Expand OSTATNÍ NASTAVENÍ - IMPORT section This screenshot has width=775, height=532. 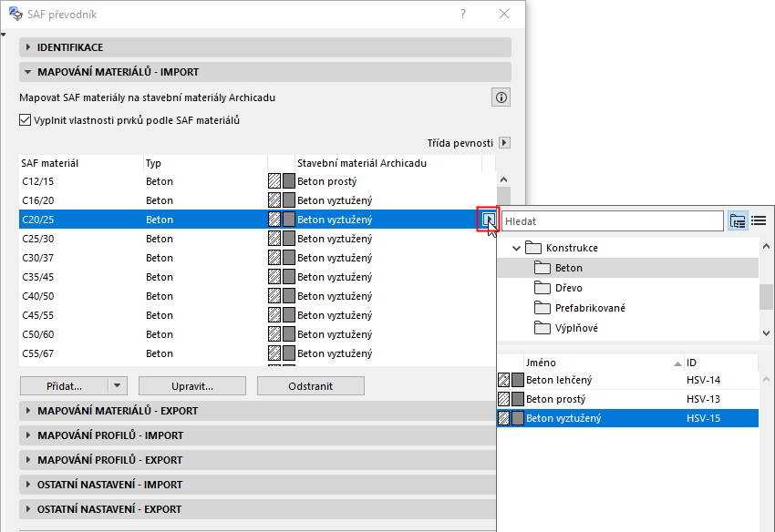(257, 485)
